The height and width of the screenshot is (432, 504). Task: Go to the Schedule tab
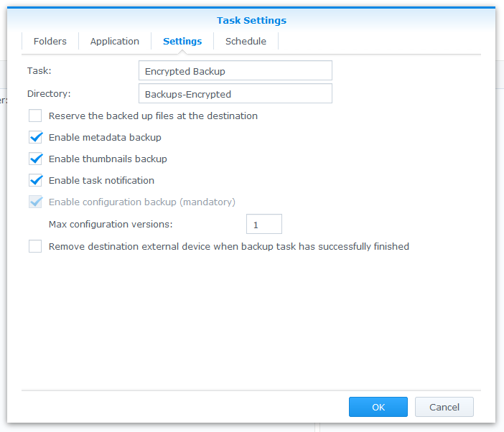click(246, 42)
